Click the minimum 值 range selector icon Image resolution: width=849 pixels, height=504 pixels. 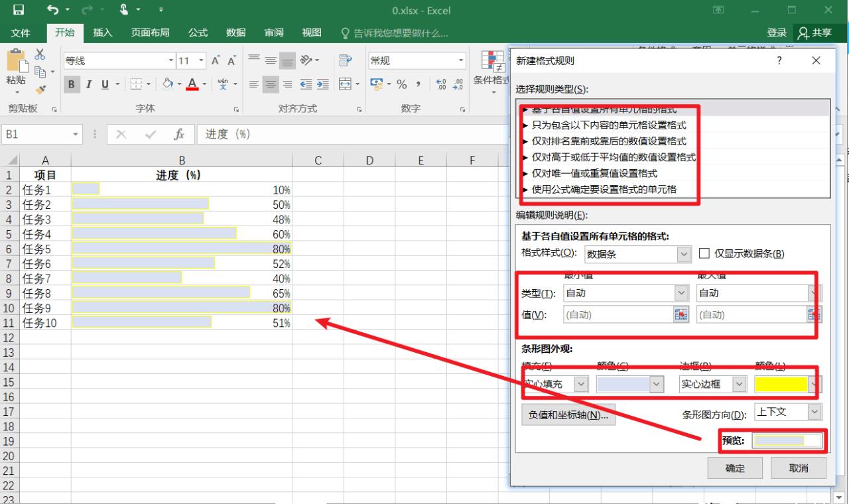click(681, 315)
